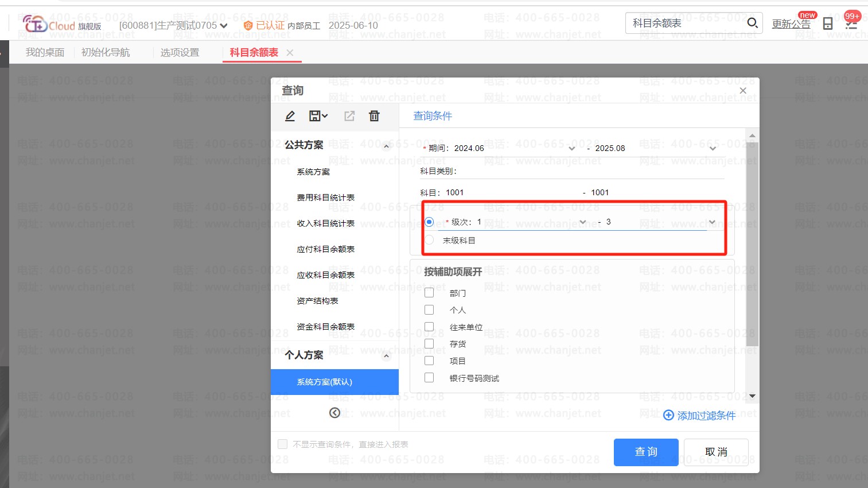This screenshot has height=488, width=868.
Task: Open the 99+ notifications task icon
Action: [x=851, y=23]
